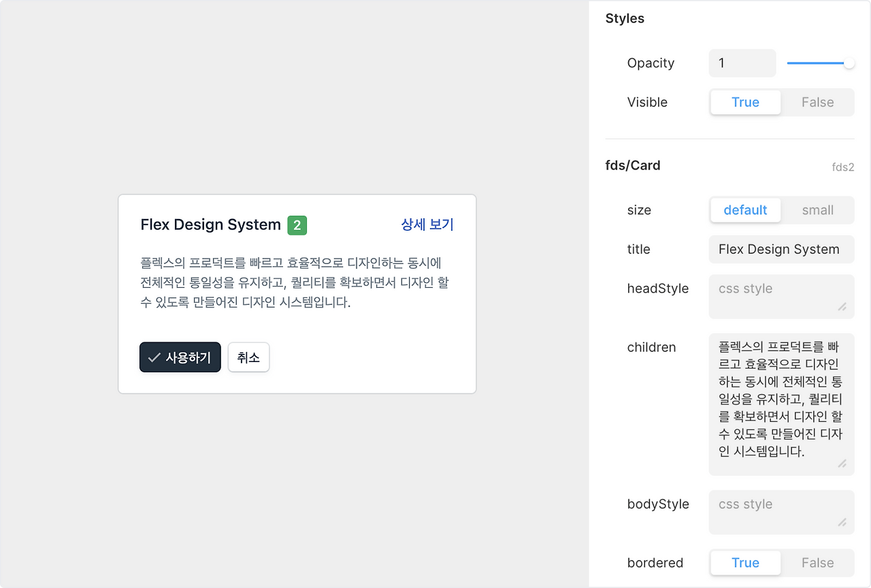Select the small size option
871x588 pixels.
tap(817, 210)
